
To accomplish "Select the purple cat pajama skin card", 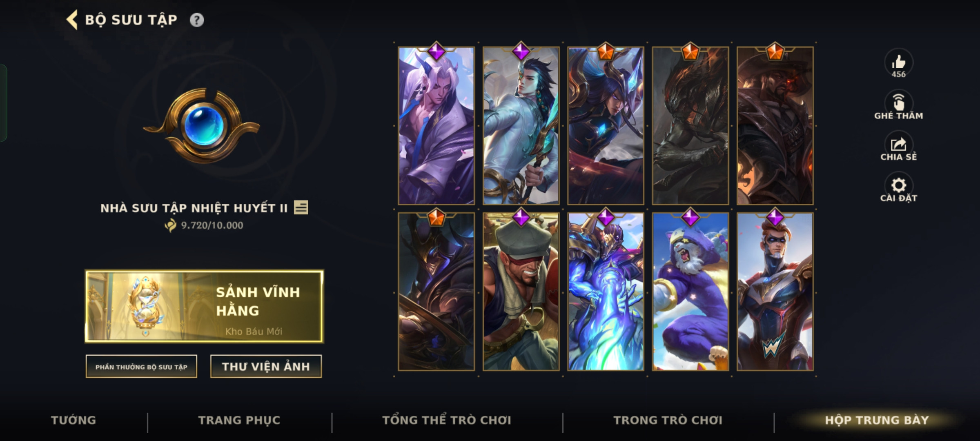I will pos(690,292).
